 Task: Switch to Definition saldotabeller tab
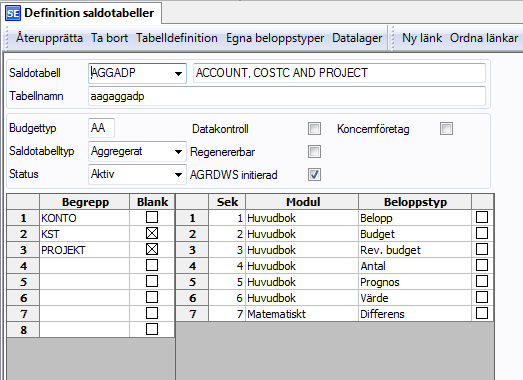(x=81, y=13)
